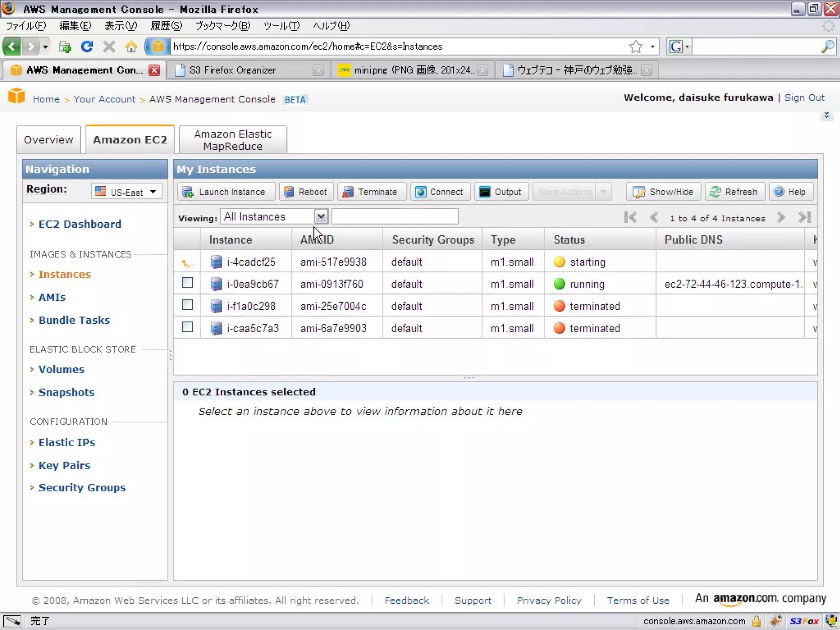Open the ツール(T) menu

coord(281,26)
